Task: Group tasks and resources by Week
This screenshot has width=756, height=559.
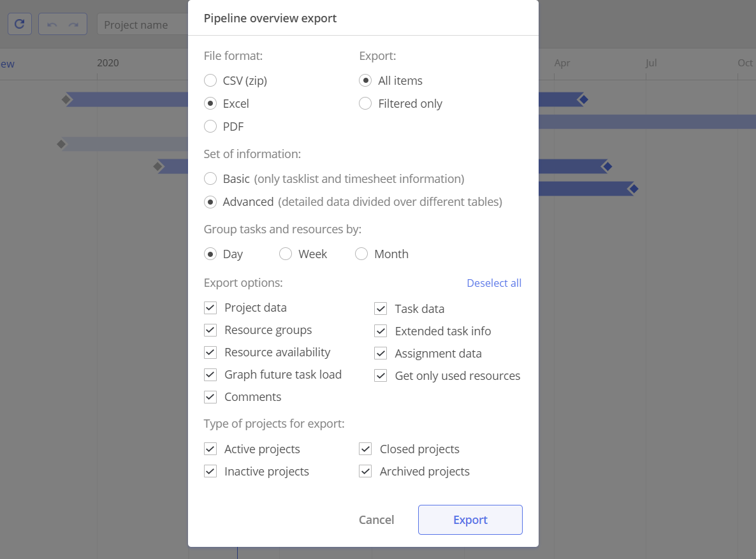Action: click(x=286, y=254)
